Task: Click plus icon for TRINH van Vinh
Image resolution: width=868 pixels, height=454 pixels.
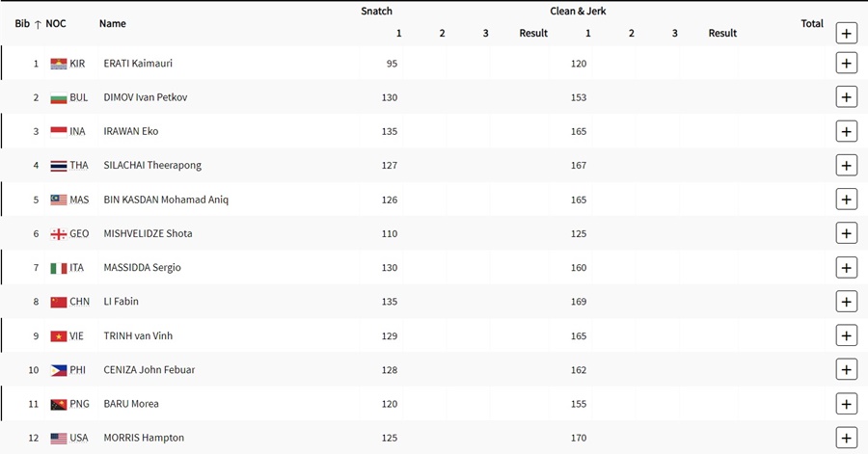Action: pyautogui.click(x=846, y=335)
